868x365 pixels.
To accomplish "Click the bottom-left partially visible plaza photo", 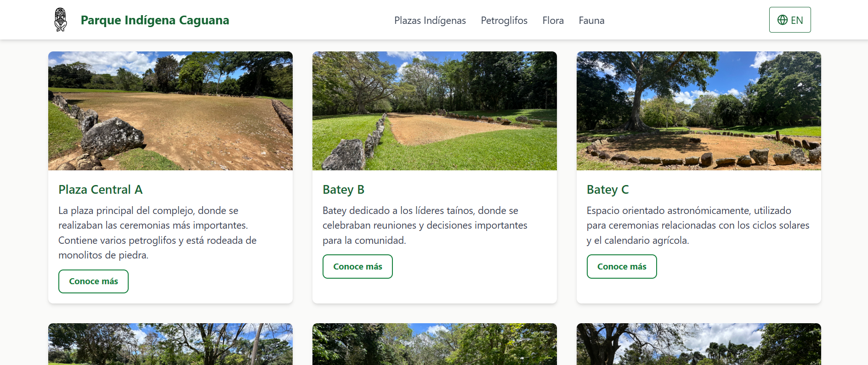I will (170, 344).
